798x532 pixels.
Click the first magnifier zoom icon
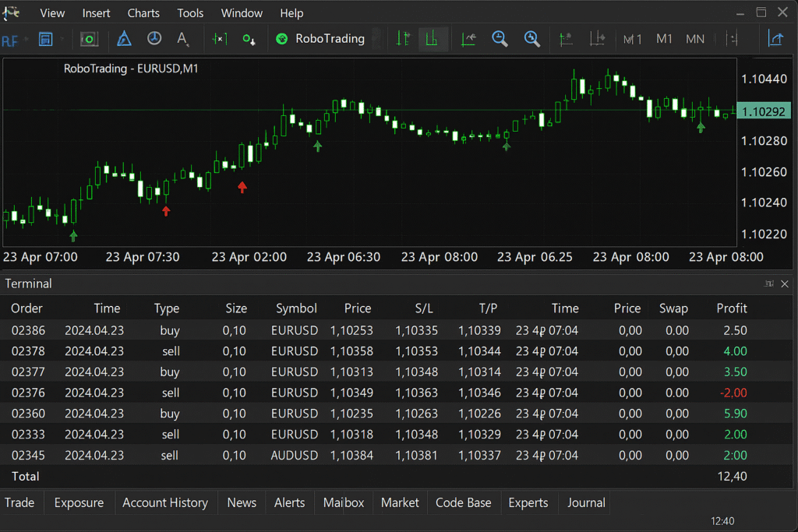coord(500,39)
